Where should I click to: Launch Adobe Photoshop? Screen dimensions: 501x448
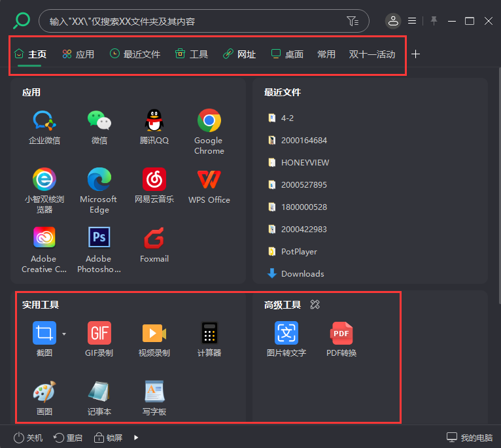[99, 250]
